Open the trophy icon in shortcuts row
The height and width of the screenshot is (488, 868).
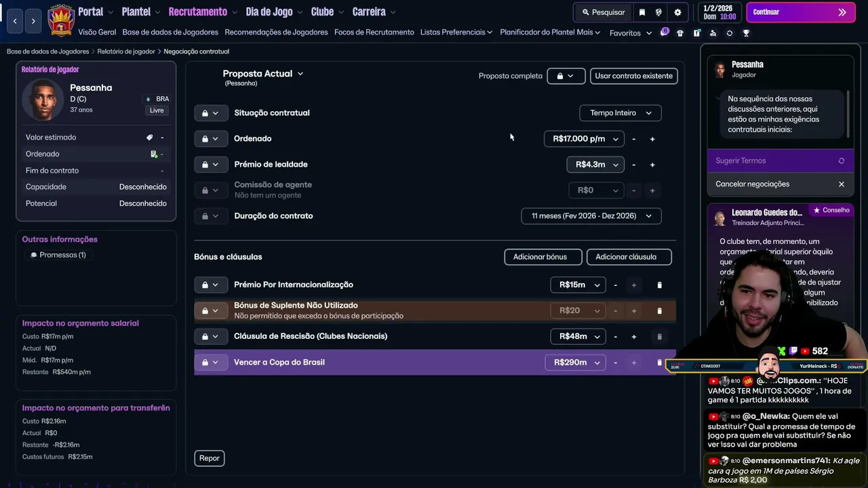click(746, 33)
